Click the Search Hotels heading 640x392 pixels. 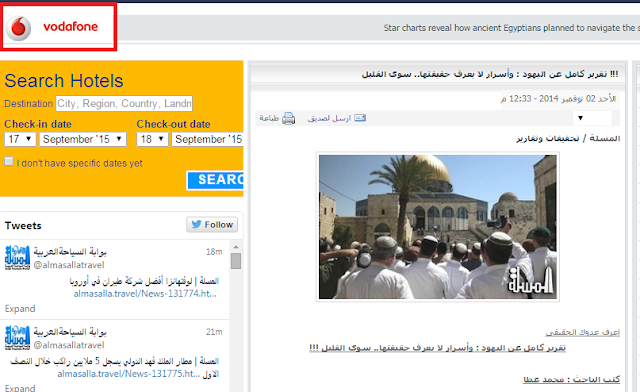point(64,81)
